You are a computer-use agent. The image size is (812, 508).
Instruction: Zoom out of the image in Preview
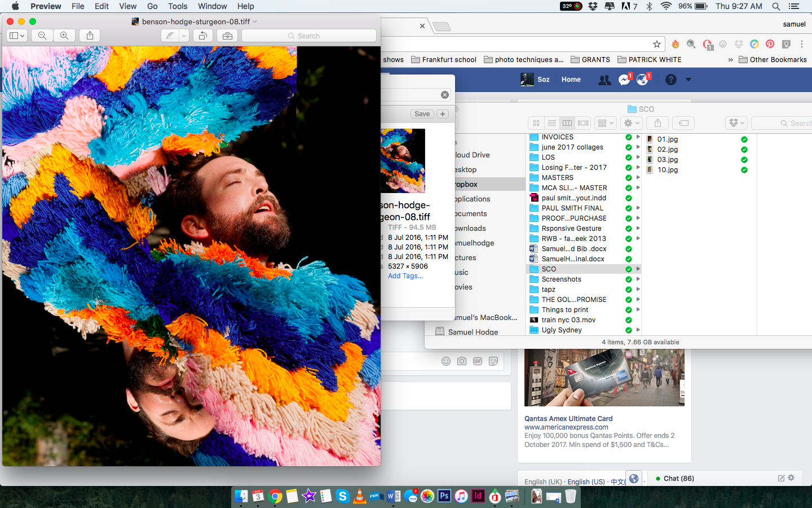[x=42, y=36]
